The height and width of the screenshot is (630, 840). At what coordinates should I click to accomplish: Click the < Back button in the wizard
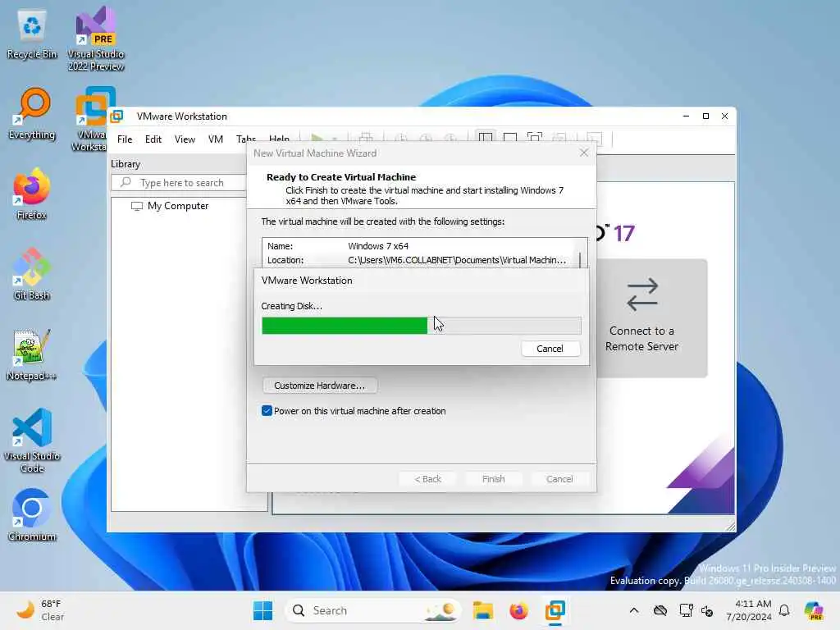click(x=427, y=479)
